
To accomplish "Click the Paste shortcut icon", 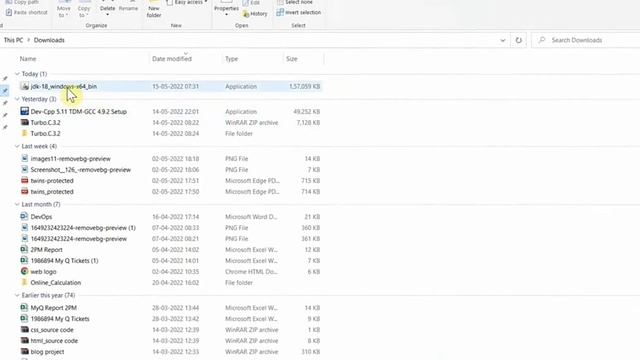I will pos(9,12).
